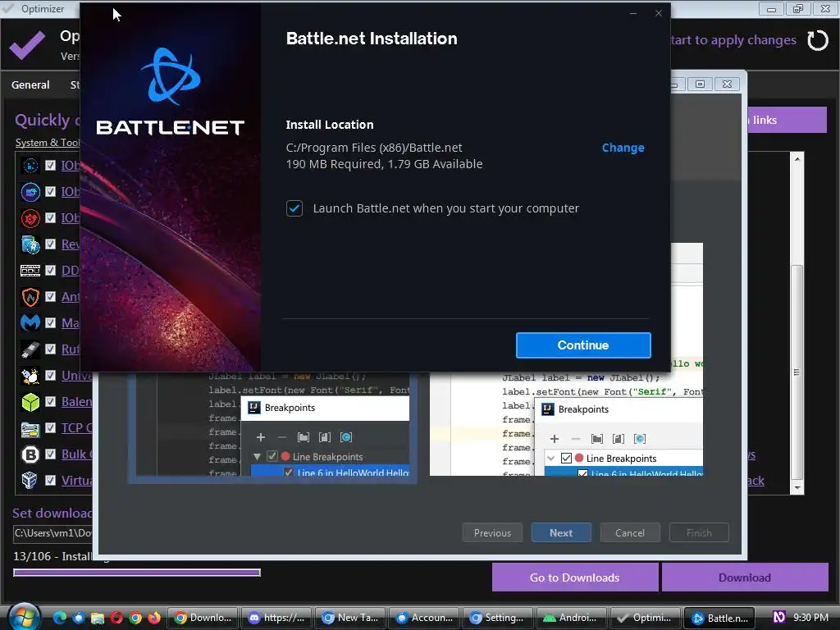840x630 pixels.
Task: Click the orange shield icon in list
Action: 30,297
